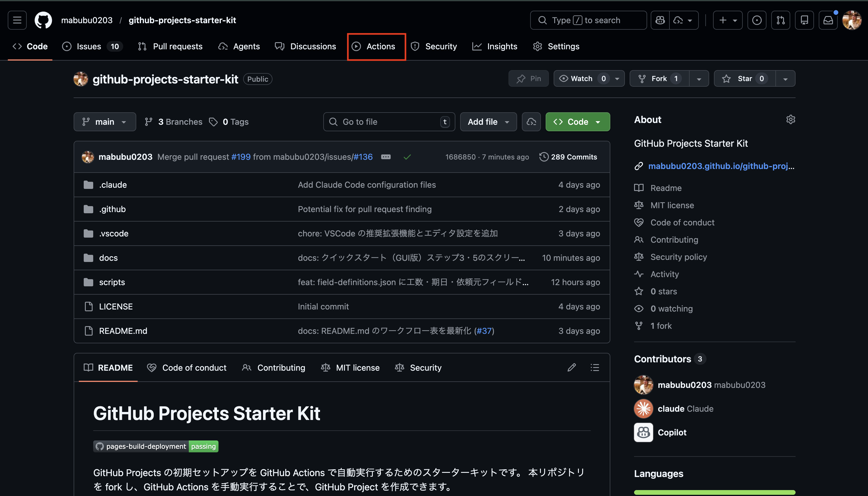868x496 pixels.
Task: Select the MIT license tab in viewer
Action: 350,368
